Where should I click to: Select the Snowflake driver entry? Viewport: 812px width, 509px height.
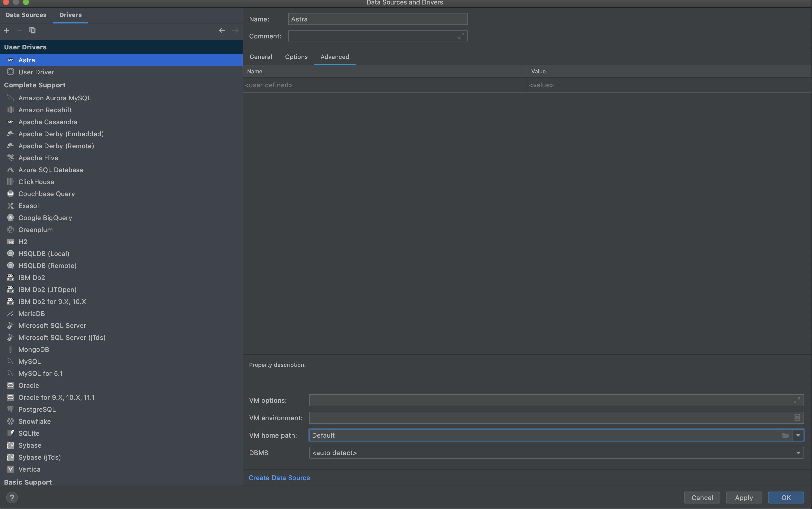pos(35,421)
